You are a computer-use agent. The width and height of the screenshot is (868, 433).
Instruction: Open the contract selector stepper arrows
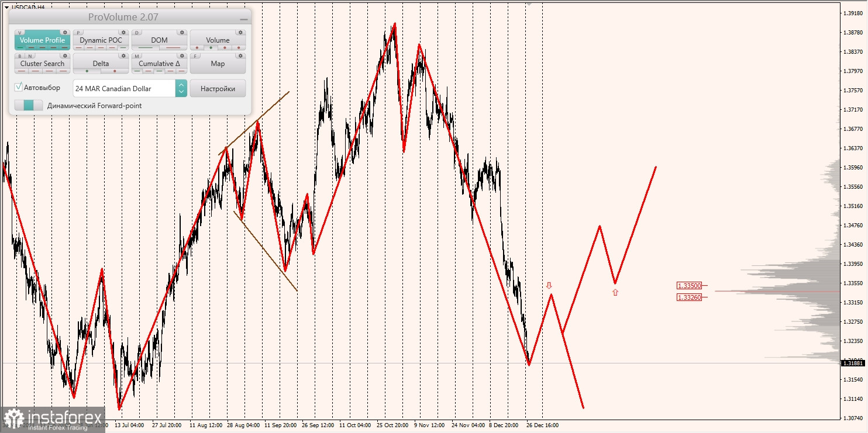tap(181, 88)
